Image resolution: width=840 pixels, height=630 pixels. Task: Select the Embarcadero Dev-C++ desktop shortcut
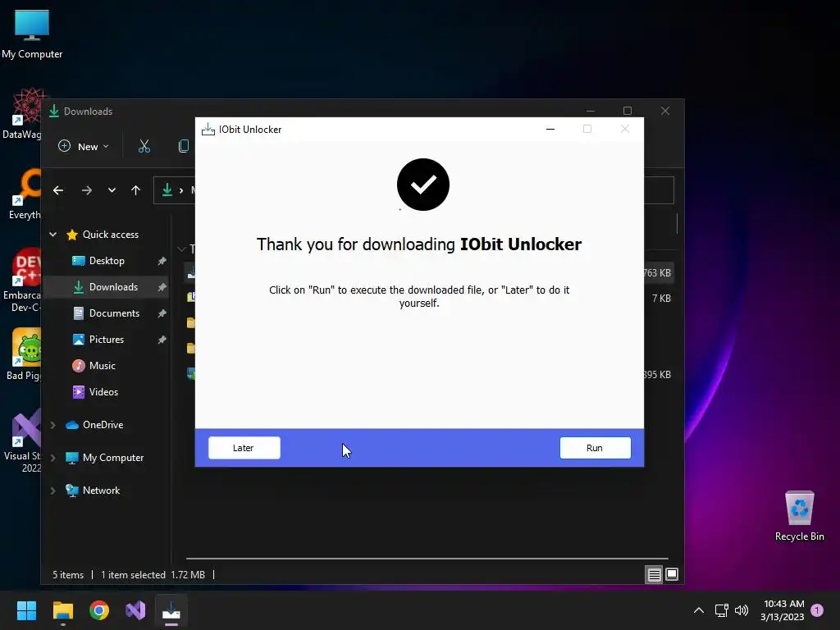21,280
